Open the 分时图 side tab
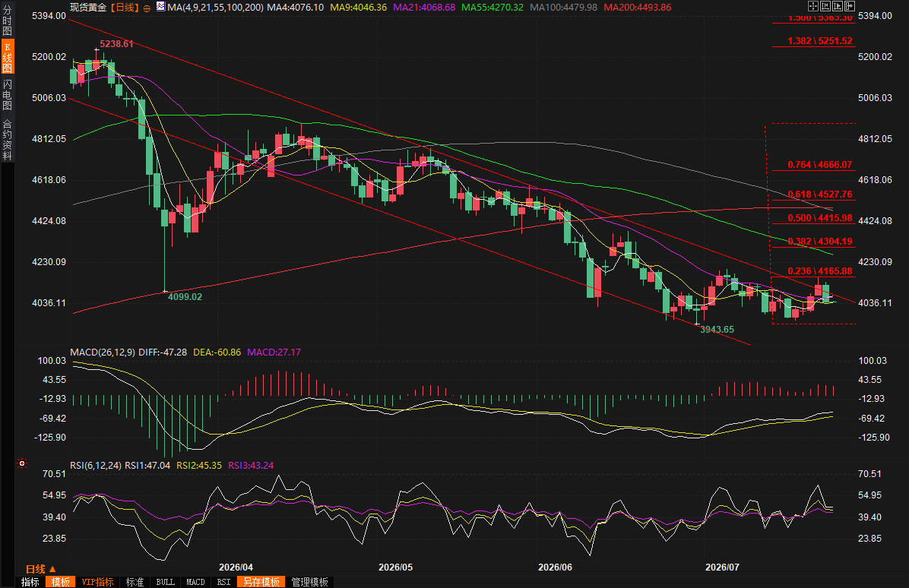The width and height of the screenshot is (909, 588). [8, 21]
